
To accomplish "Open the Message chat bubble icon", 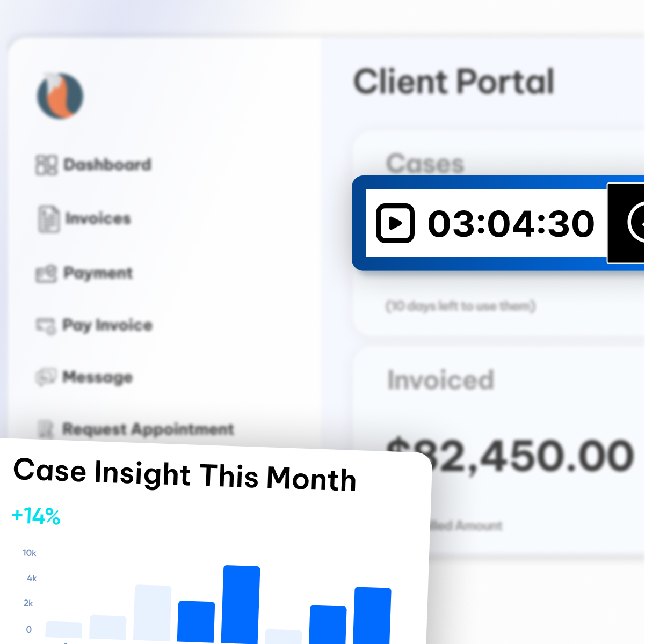I will [46, 377].
